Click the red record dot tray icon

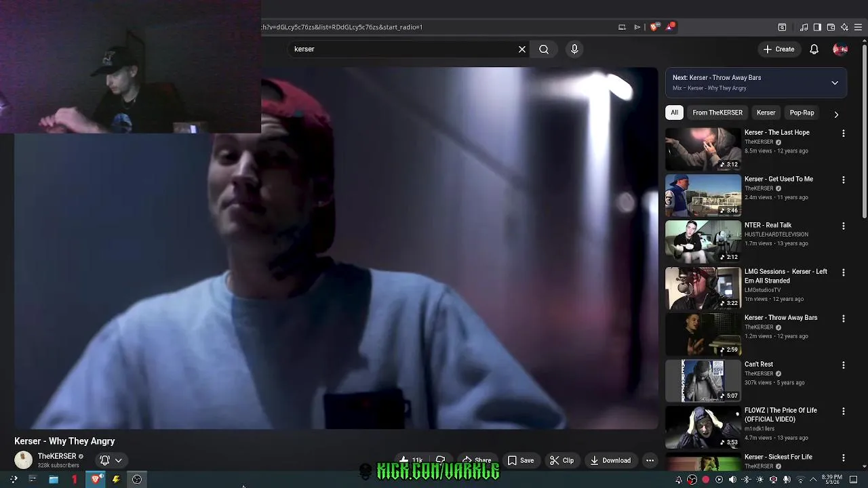(x=705, y=479)
